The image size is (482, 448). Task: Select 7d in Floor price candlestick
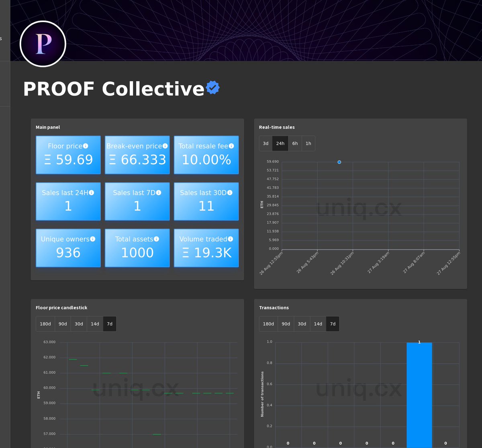(110, 324)
